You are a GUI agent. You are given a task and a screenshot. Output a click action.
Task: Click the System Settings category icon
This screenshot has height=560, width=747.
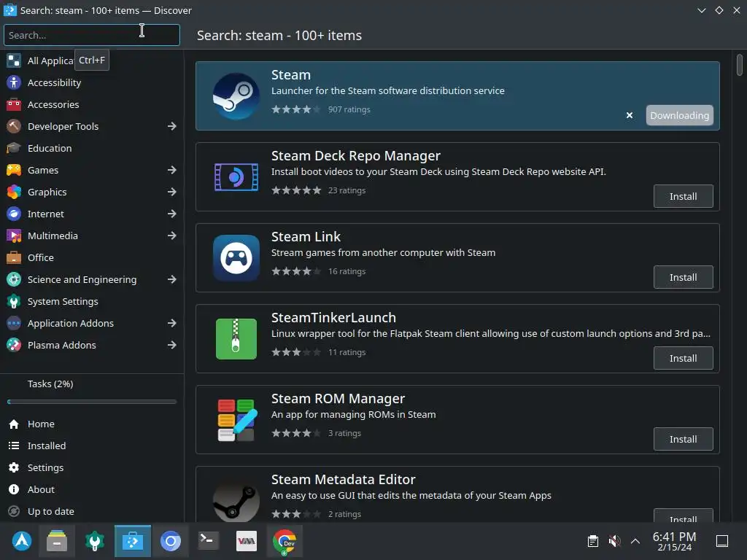point(14,301)
